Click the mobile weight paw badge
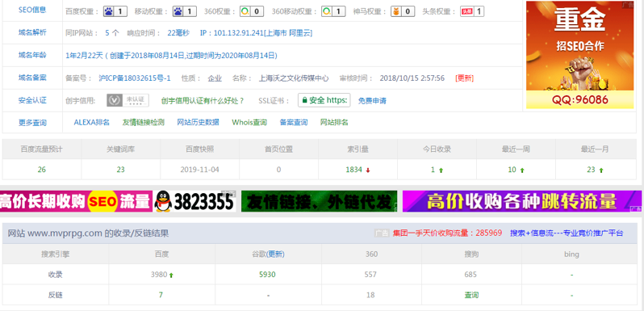The width and height of the screenshot is (644, 311). 184,11
